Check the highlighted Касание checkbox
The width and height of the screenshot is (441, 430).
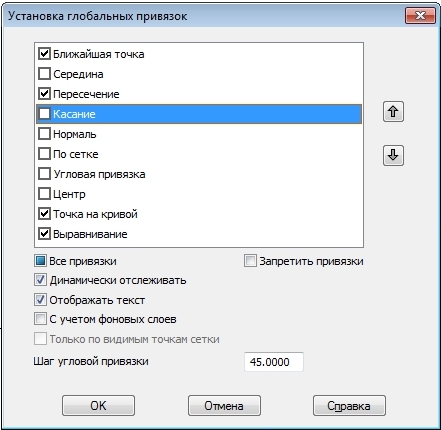coord(44,114)
